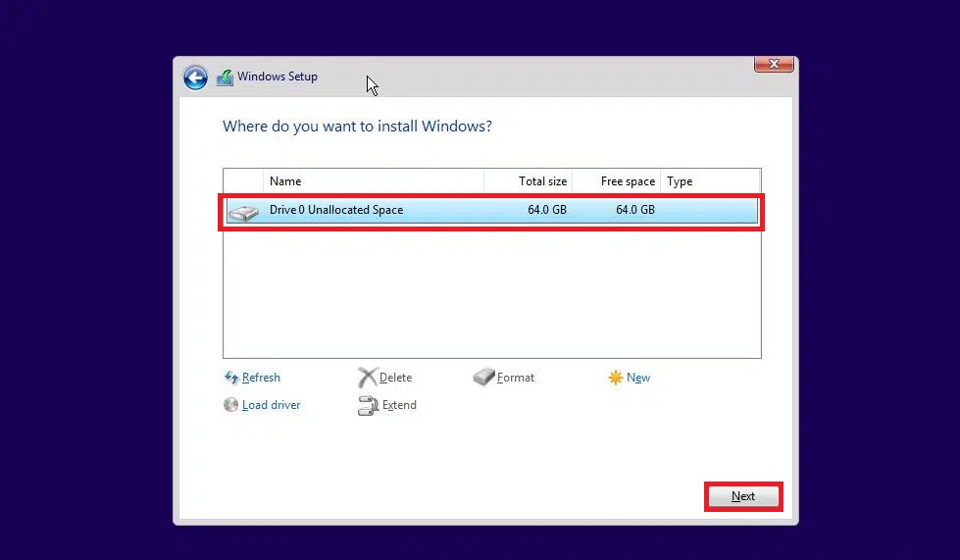
Task: Click the Load driver disc icon
Action: tap(230, 404)
